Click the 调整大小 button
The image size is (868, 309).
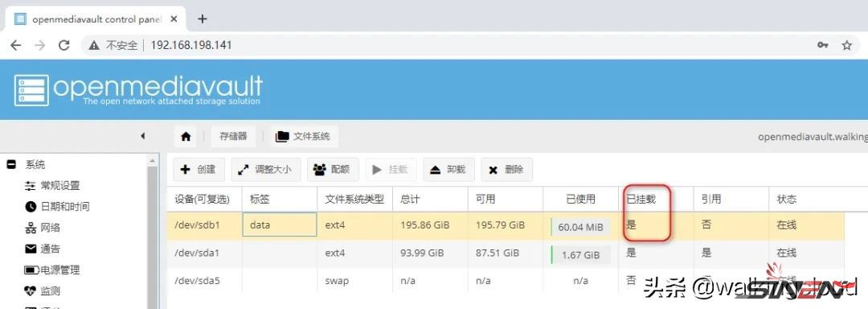266,170
